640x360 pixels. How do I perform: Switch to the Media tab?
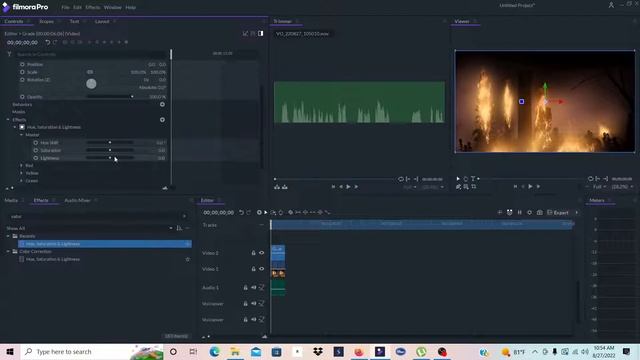(11, 200)
